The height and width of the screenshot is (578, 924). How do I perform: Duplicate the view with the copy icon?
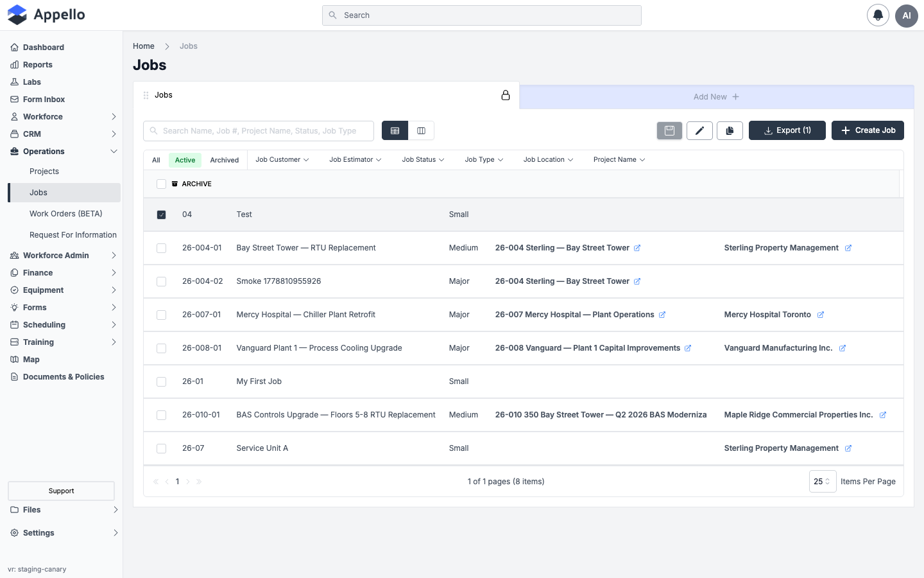730,130
